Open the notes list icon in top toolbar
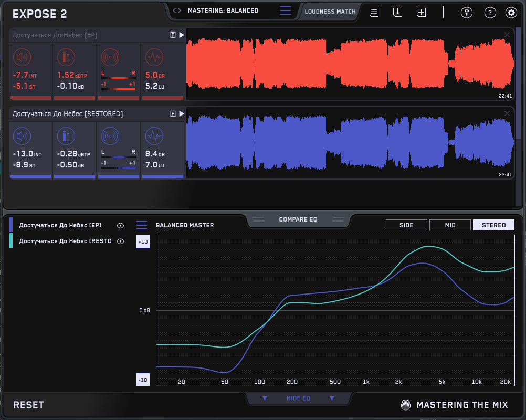This screenshot has width=526, height=420. (x=374, y=12)
